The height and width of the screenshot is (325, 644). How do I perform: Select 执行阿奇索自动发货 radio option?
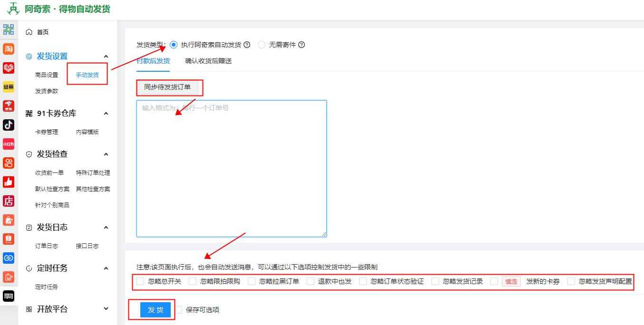click(174, 45)
